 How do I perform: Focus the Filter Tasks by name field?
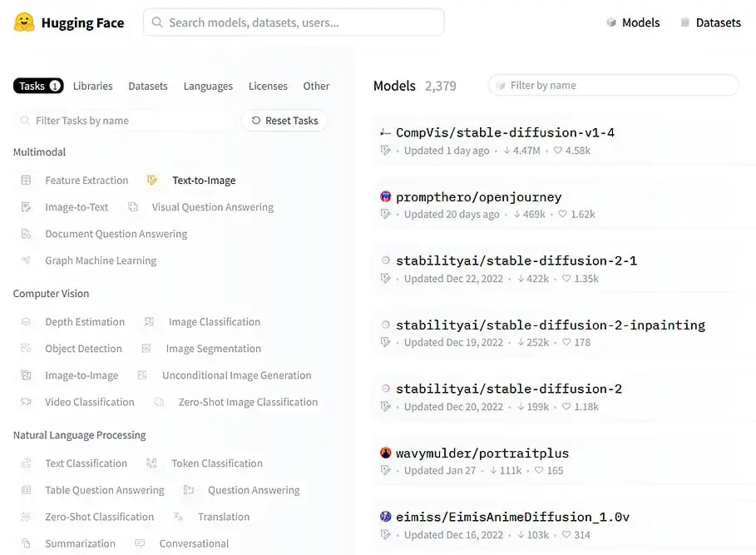124,121
